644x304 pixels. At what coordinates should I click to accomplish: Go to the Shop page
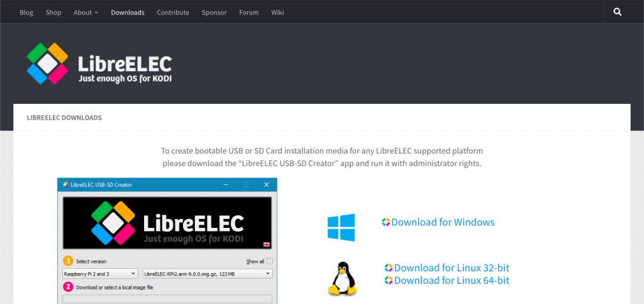[53, 13]
